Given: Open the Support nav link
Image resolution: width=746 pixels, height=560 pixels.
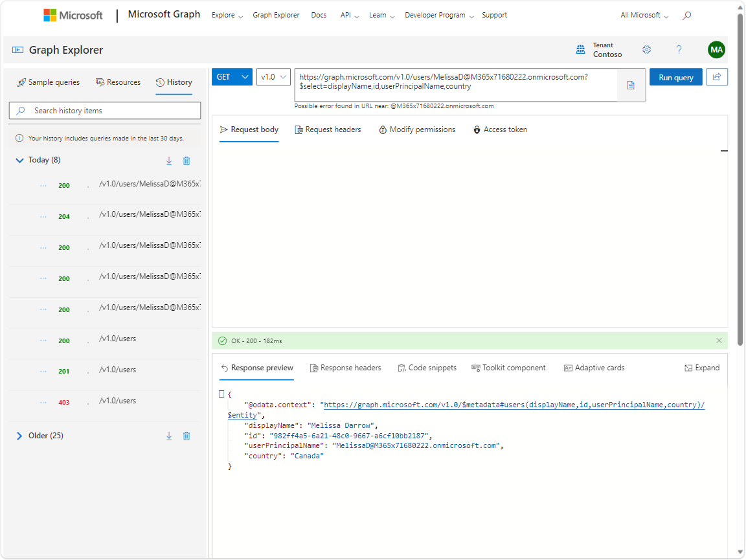Looking at the screenshot, I should point(494,16).
